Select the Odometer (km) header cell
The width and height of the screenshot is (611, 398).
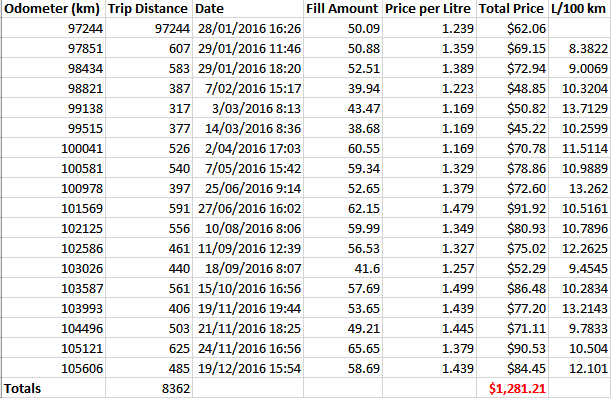click(x=53, y=9)
